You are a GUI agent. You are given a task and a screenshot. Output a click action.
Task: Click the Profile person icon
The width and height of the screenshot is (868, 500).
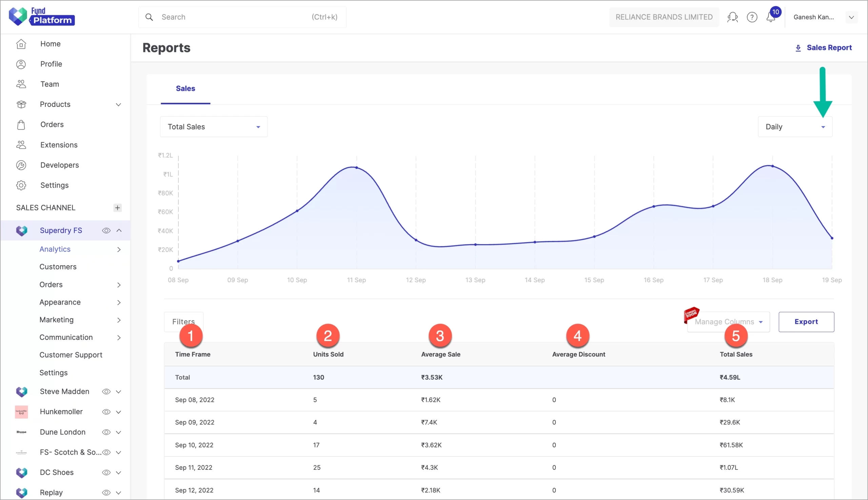pos(21,64)
